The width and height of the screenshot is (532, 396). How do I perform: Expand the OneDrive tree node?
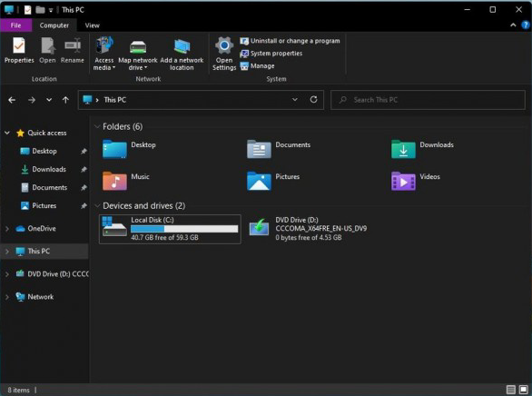click(x=7, y=229)
